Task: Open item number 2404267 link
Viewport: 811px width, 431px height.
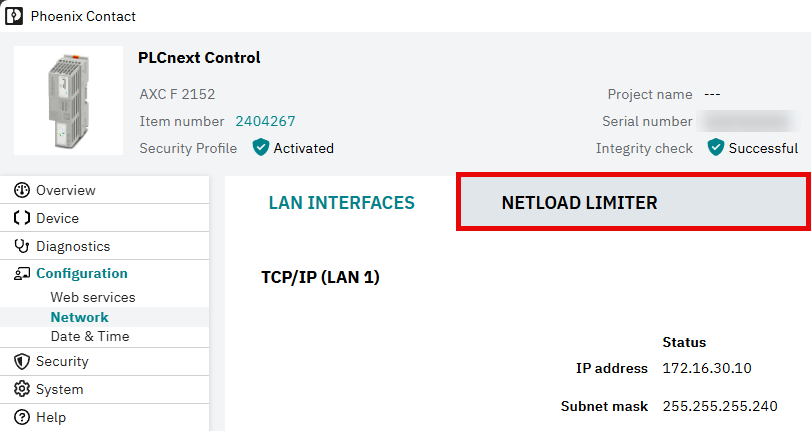Action: 265,121
